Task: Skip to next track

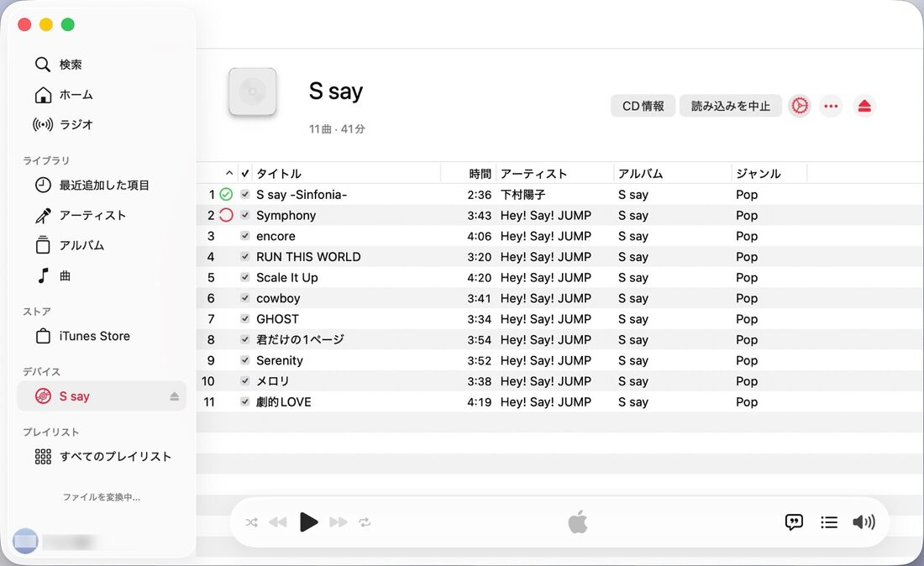Action: tap(339, 522)
